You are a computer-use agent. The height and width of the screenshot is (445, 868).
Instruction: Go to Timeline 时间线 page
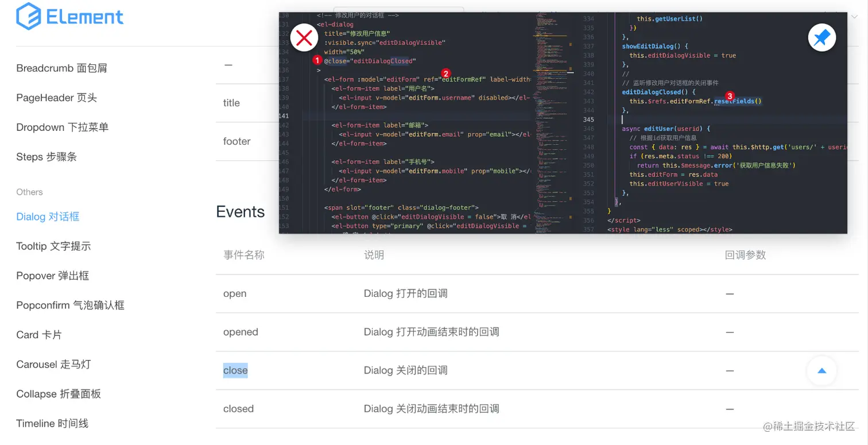(x=52, y=424)
